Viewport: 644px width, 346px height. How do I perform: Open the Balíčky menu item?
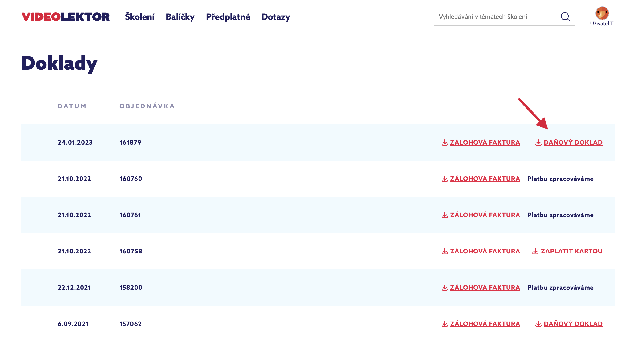[x=180, y=17]
